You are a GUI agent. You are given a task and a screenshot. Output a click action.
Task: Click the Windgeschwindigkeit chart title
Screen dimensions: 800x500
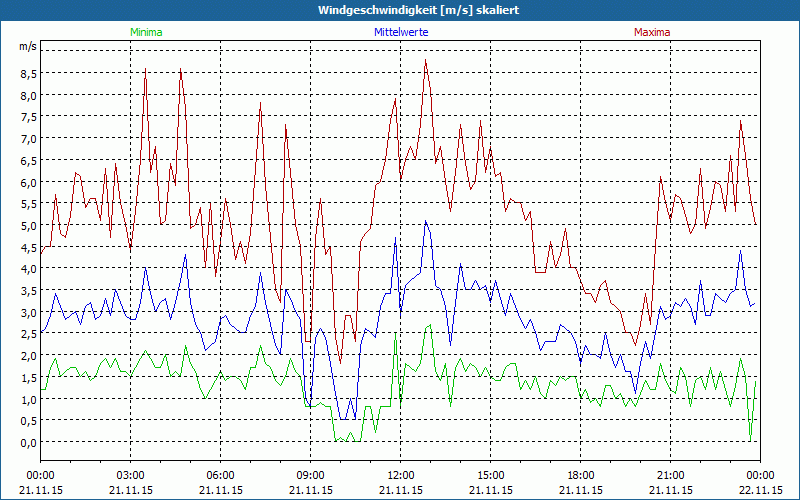point(399,10)
